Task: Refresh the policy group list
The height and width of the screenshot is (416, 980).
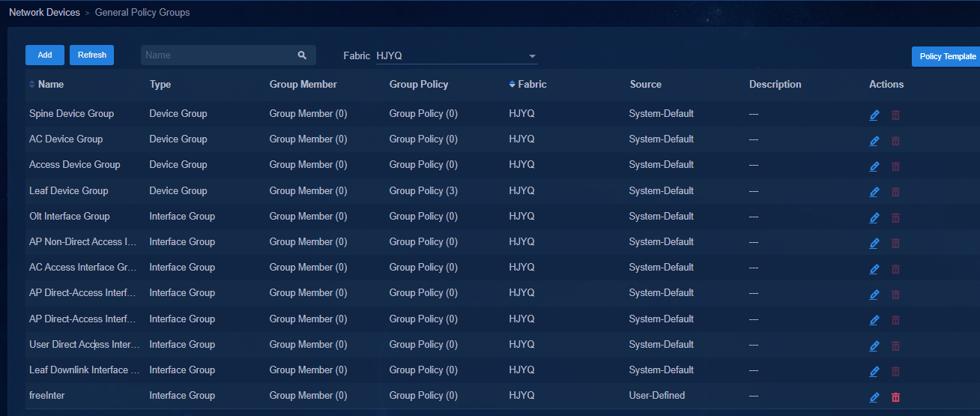Action: (91, 55)
